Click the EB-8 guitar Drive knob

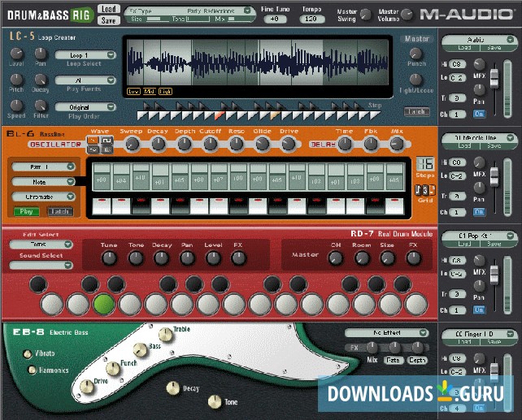pyautogui.click(x=87, y=387)
